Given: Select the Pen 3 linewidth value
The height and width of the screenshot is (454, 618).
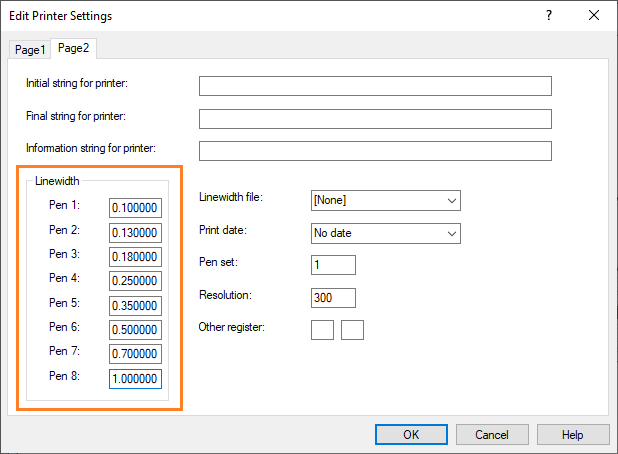Looking at the screenshot, I should [135, 256].
